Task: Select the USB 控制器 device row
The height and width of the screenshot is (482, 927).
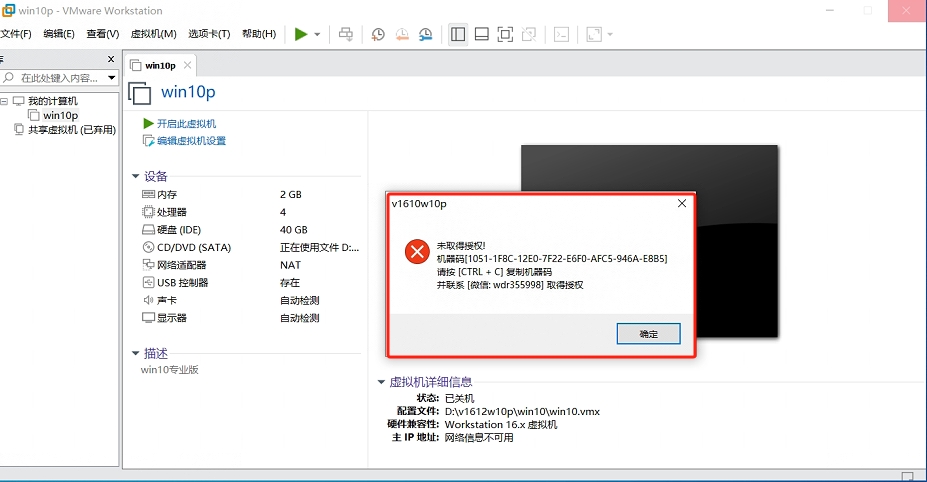Action: pos(251,283)
